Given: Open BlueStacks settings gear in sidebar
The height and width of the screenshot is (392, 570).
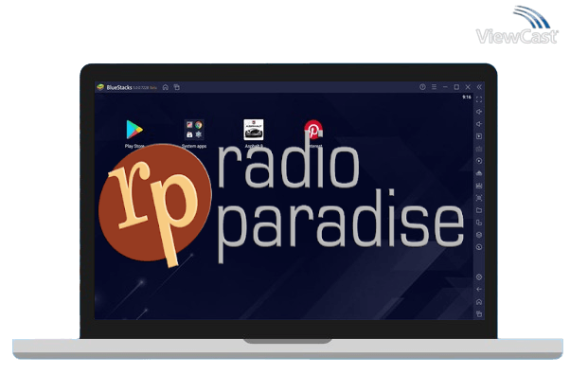Looking at the screenshot, I should pyautogui.click(x=479, y=277).
